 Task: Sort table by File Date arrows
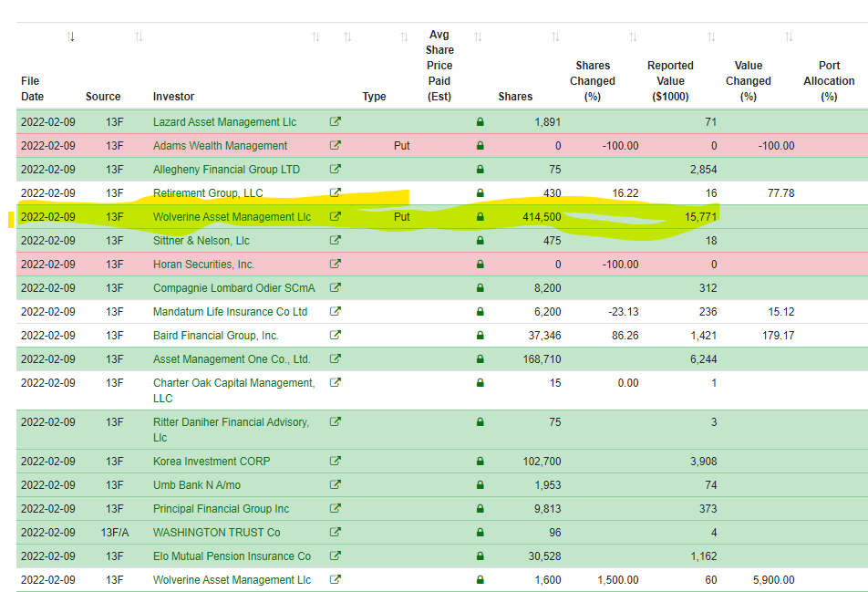click(71, 36)
